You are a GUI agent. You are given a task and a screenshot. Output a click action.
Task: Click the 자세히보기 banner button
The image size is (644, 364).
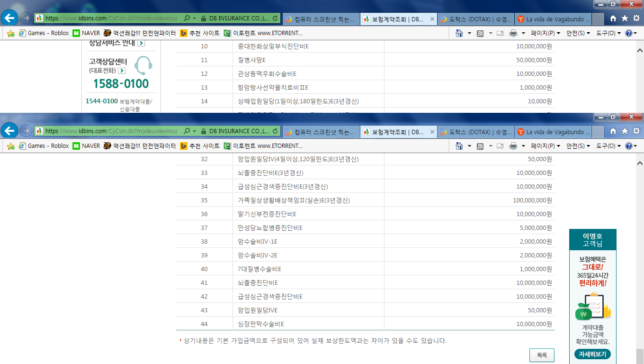593,354
